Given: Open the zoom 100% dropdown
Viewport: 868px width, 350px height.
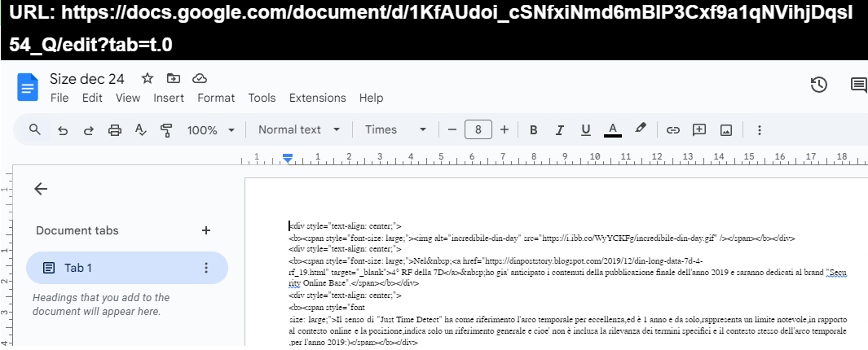Looking at the screenshot, I should [x=211, y=130].
